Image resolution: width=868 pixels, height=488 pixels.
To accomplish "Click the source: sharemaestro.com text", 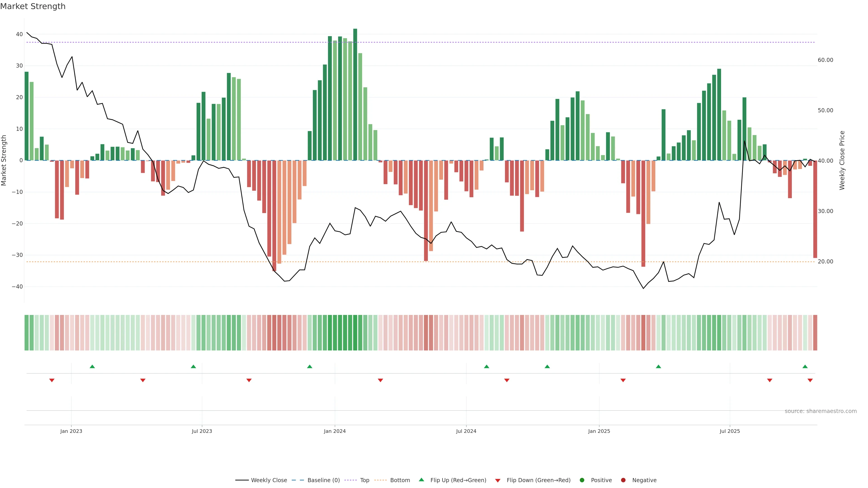I will click(x=821, y=411).
